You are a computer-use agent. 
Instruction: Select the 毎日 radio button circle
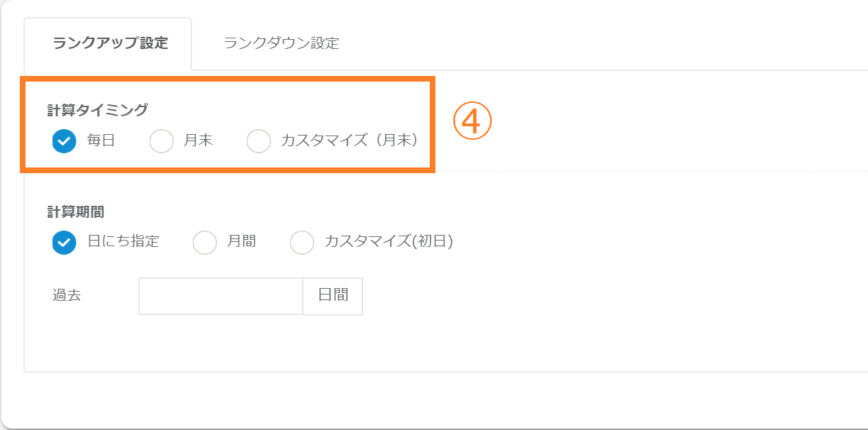64,141
